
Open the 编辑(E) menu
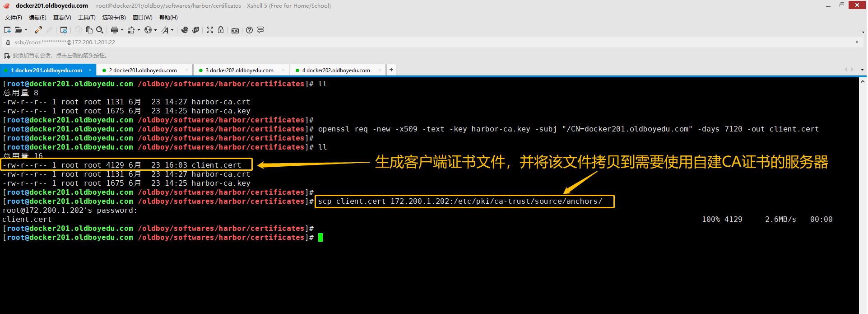click(x=37, y=18)
